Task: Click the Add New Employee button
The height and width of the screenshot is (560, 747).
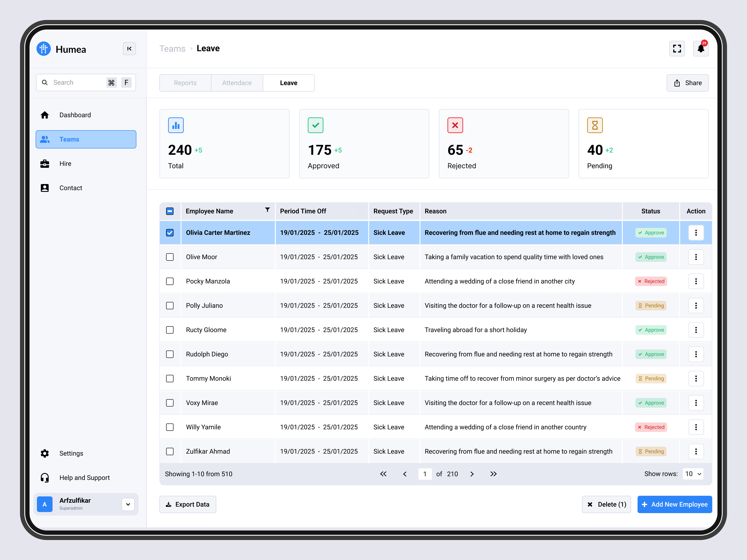Action: pyautogui.click(x=674, y=504)
